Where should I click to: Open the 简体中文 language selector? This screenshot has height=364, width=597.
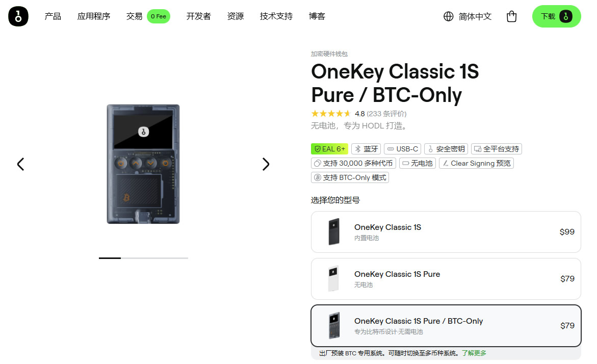point(474,16)
